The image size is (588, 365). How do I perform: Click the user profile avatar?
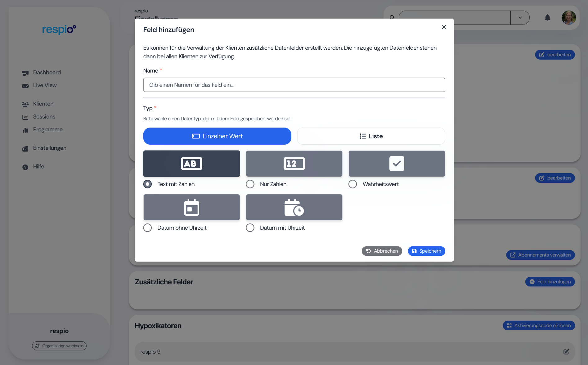pyautogui.click(x=568, y=18)
